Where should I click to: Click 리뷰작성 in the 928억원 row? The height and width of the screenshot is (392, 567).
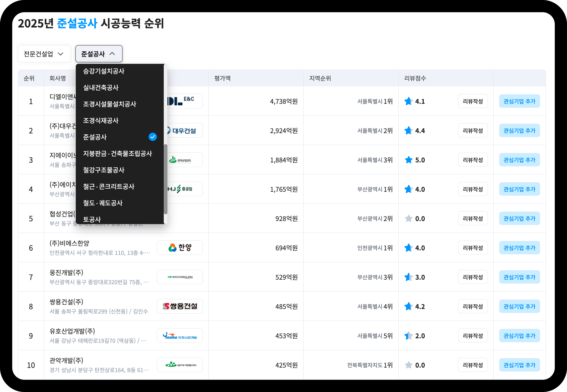473,218
